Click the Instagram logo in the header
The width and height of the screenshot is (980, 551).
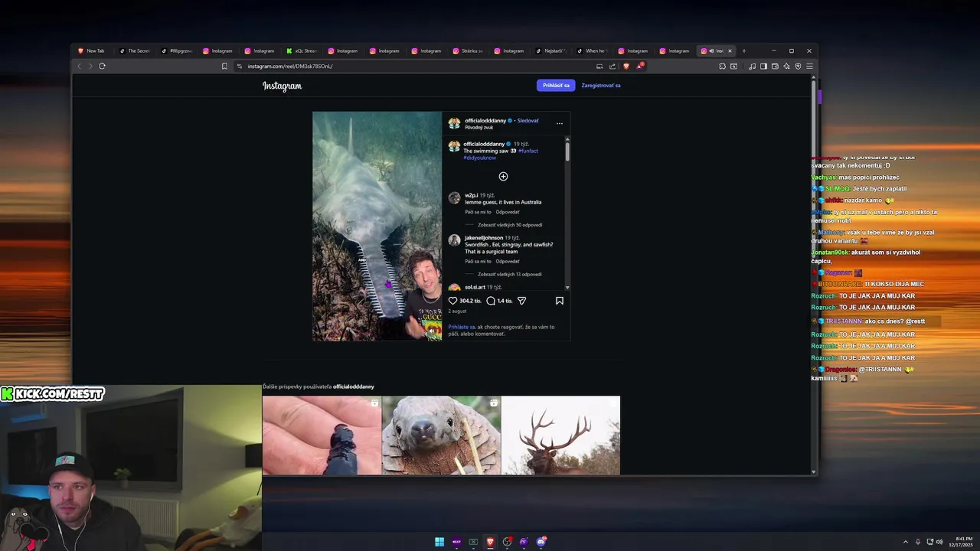[282, 86]
